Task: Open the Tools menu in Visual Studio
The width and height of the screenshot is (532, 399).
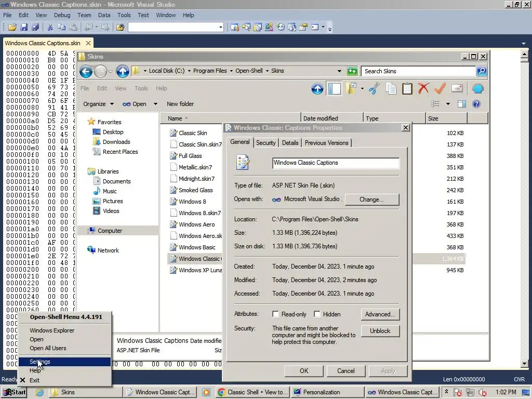Action: (x=124, y=15)
